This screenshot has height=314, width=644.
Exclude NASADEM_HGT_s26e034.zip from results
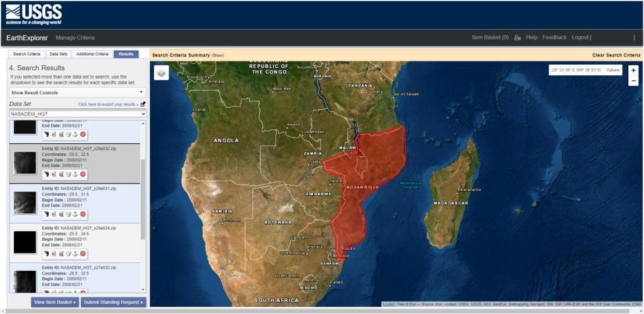[x=82, y=254]
